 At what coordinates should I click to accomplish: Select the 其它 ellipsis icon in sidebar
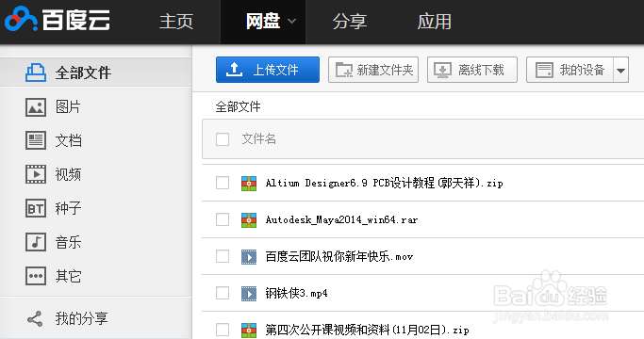pos(36,276)
